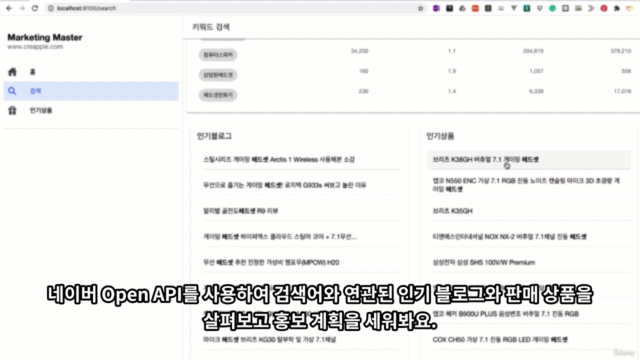
Task: Click the browser forward arrow
Action: [x=22, y=8]
